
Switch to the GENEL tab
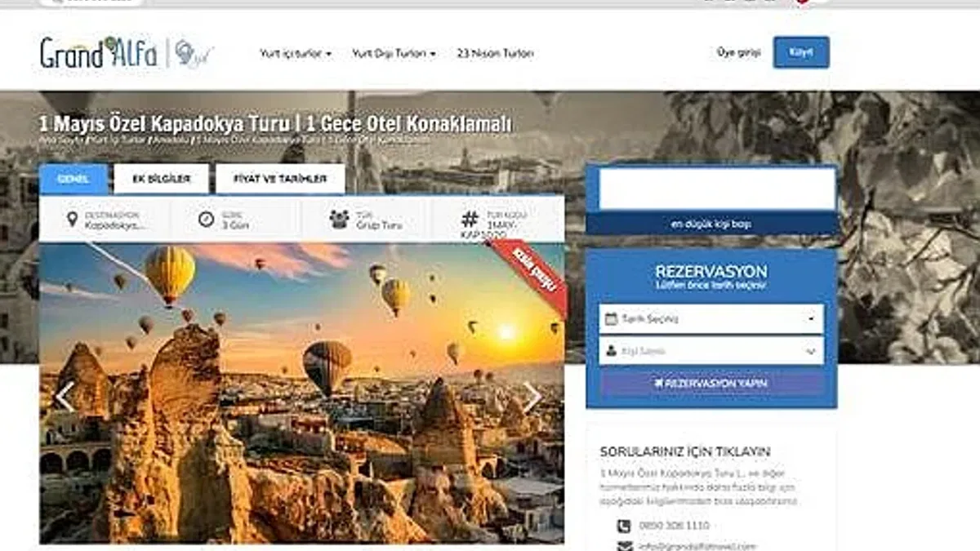point(73,179)
